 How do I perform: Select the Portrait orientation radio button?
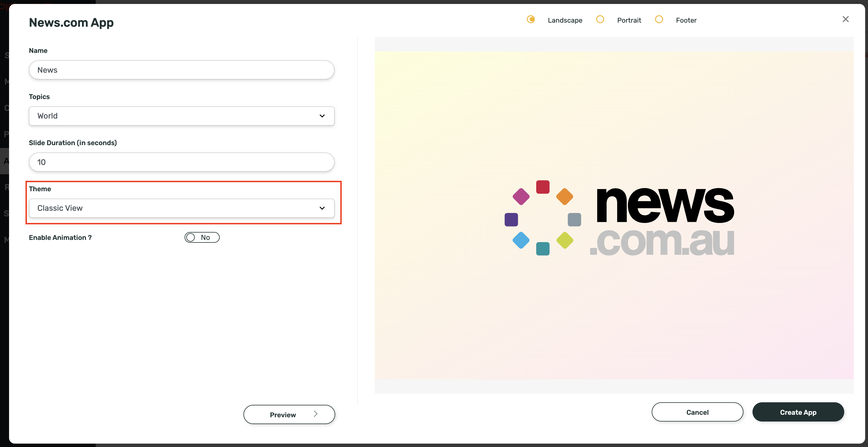pyautogui.click(x=600, y=20)
